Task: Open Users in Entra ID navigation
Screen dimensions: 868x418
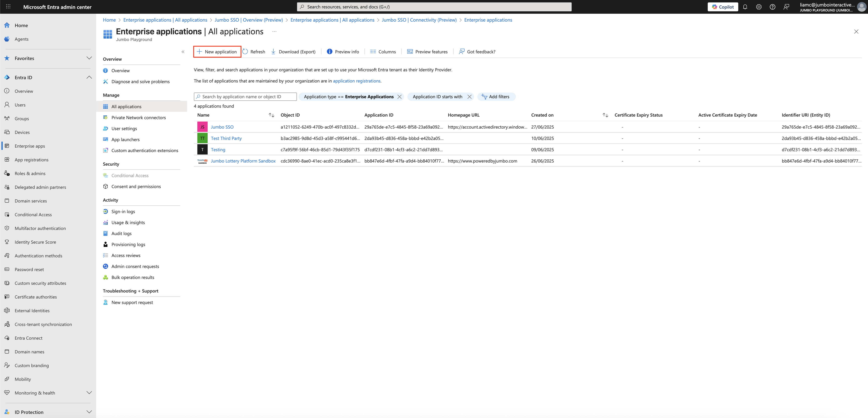Action: (x=20, y=105)
